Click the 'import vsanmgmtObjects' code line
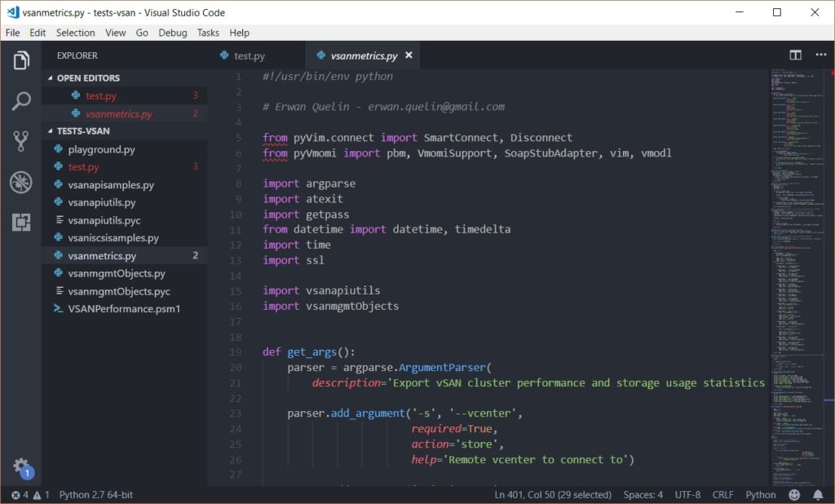835x504 pixels. click(x=330, y=307)
